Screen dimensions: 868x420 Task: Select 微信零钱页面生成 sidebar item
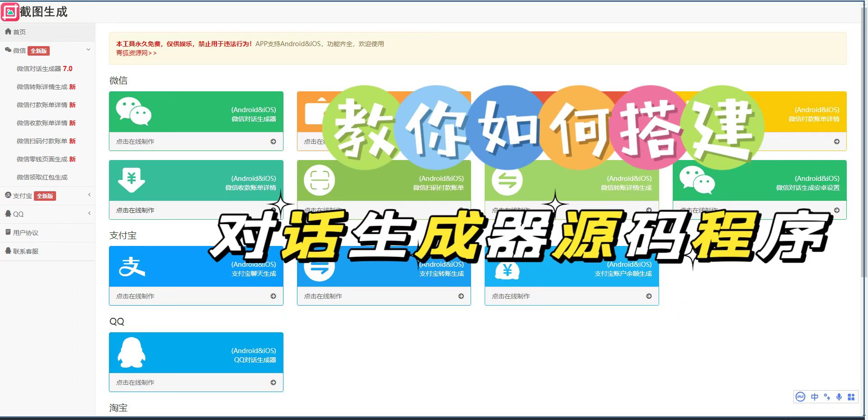pos(46,159)
